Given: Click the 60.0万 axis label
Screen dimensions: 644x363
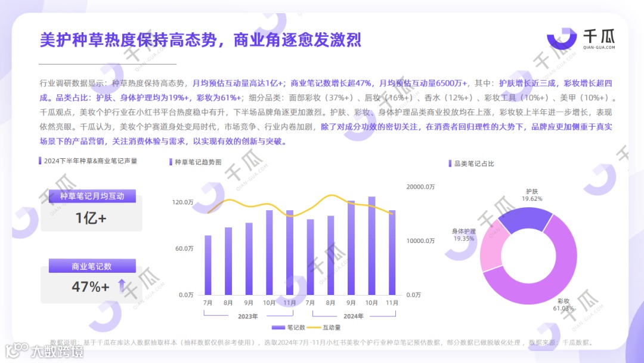Looking at the screenshot, I should click(184, 248).
